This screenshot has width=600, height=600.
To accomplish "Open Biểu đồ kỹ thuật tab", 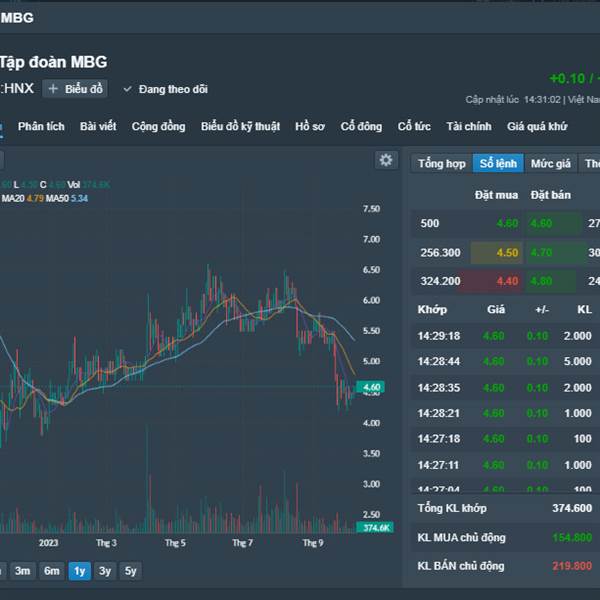I will 240,126.
